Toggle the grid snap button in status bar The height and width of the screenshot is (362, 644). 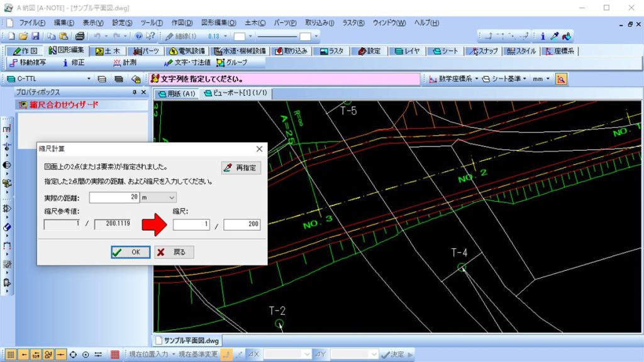pyautogui.click(x=11, y=354)
